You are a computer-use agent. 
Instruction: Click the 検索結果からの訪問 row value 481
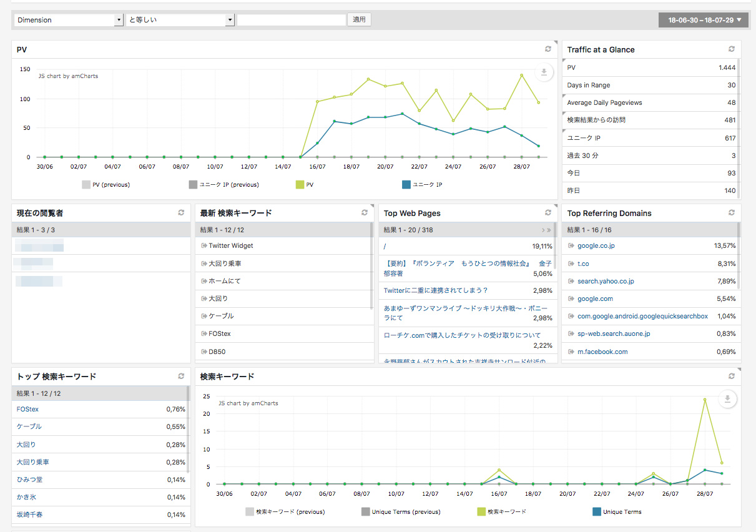730,120
